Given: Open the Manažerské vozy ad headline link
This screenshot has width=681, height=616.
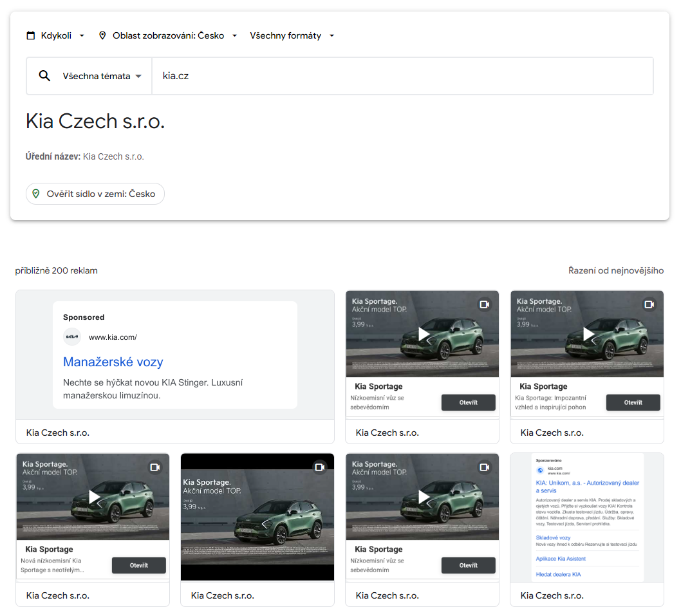Looking at the screenshot, I should [x=113, y=362].
